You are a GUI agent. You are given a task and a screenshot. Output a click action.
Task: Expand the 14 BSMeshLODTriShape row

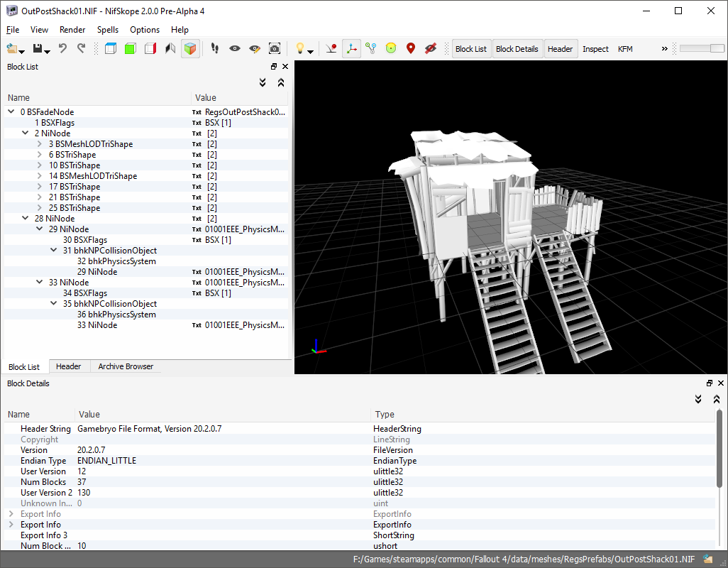click(40, 176)
